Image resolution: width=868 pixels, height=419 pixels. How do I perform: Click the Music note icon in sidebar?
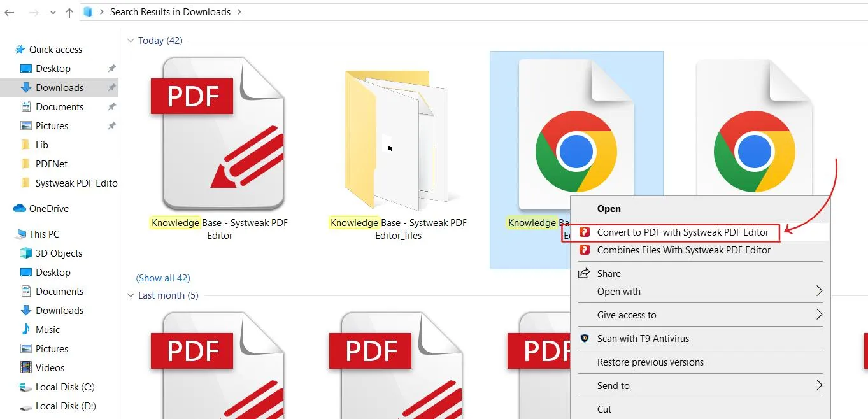pyautogui.click(x=26, y=329)
